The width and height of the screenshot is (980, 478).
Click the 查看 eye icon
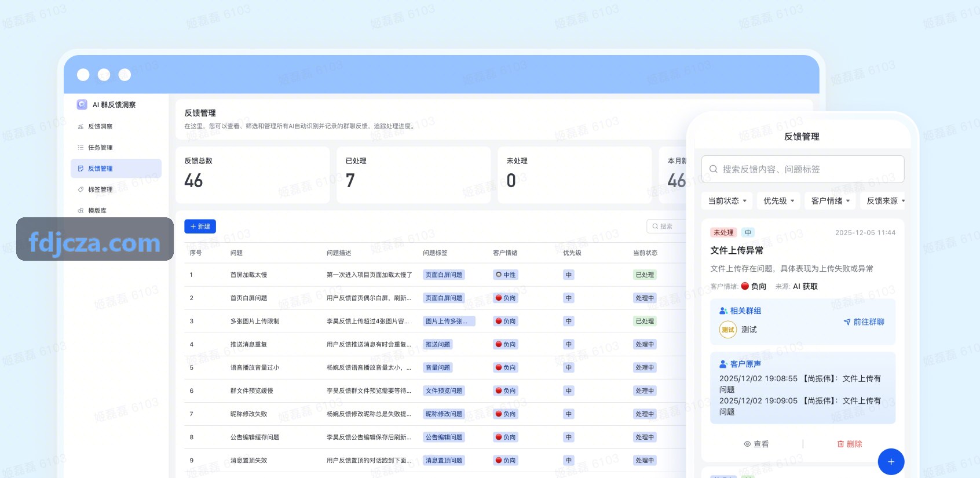point(747,444)
